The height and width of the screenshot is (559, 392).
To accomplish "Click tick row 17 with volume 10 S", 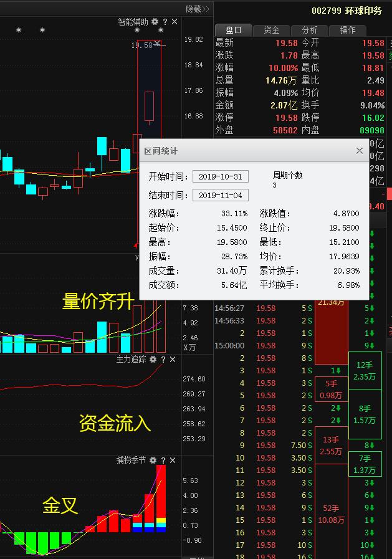I will coord(264,545).
